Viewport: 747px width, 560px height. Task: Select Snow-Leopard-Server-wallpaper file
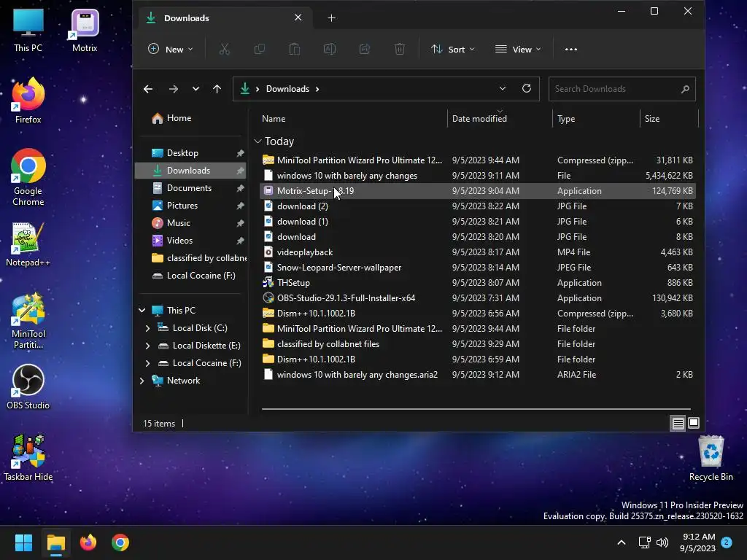478,268
